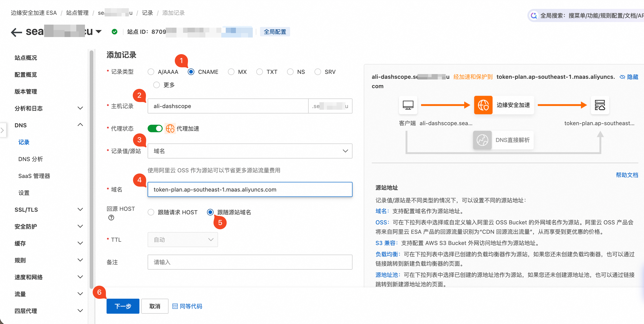Open 配置概览 in the sidebar
This screenshot has width=644, height=324.
[x=26, y=75]
